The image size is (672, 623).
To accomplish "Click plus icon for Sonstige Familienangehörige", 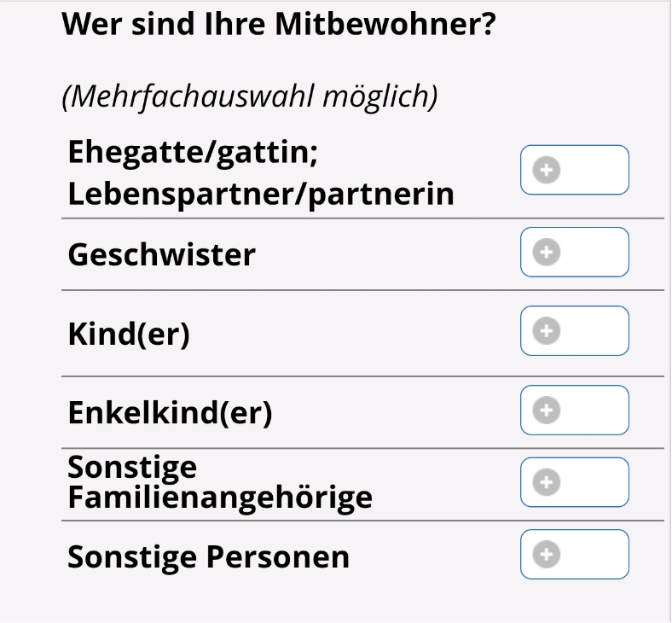I will [547, 482].
